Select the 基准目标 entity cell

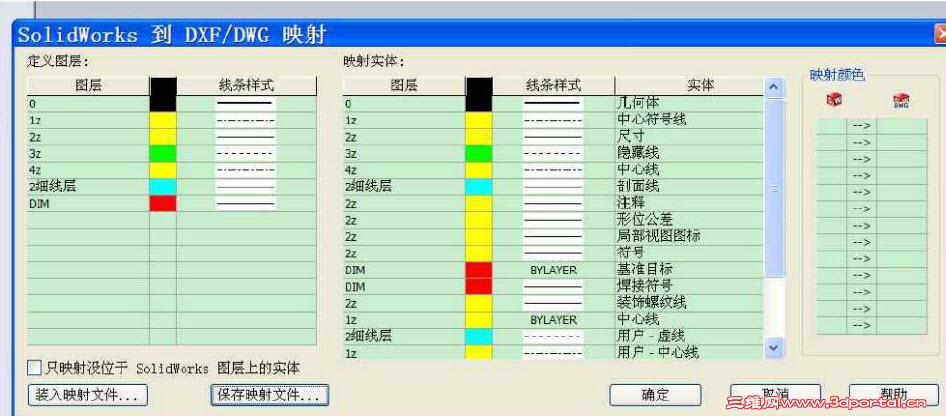(x=689, y=270)
